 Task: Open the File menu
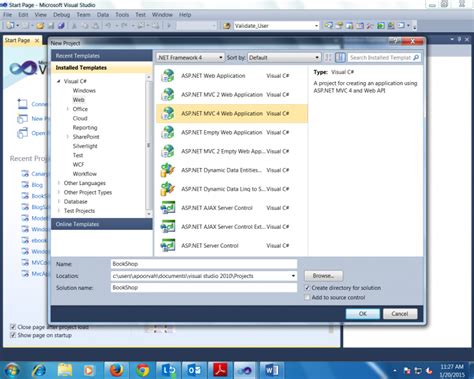[8, 15]
